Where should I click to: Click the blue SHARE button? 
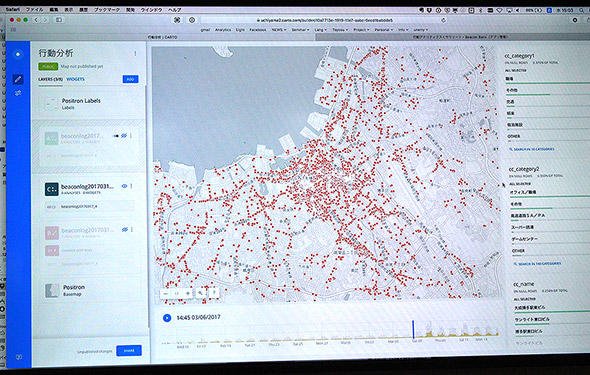[x=129, y=351]
